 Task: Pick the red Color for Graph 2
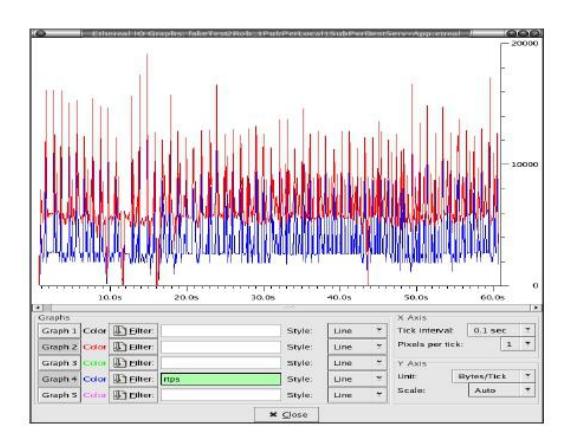94,347
